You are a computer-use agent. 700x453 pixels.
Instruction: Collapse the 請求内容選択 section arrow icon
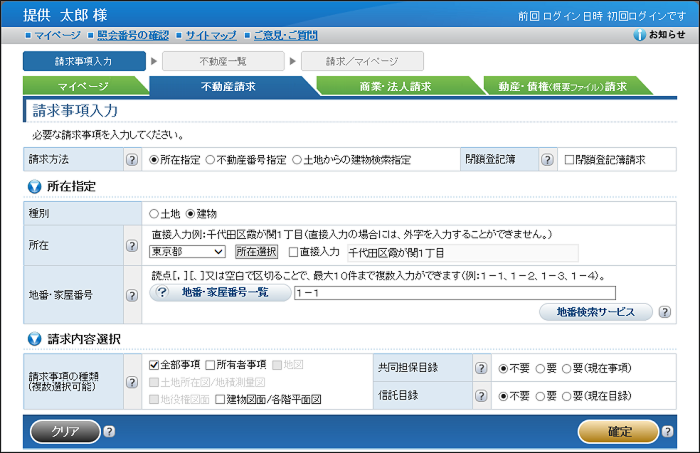34,339
